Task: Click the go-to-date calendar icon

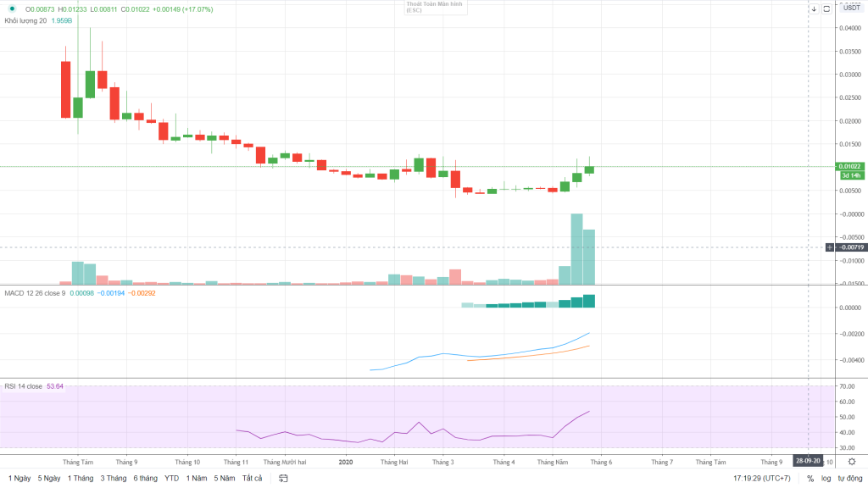Action: (x=284, y=479)
